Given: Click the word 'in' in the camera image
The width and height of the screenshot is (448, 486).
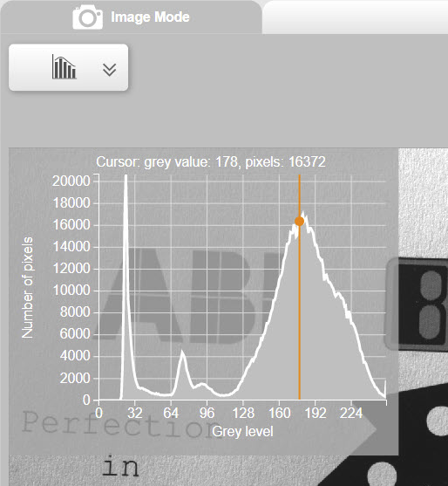Looking at the screenshot, I should 120,467.
